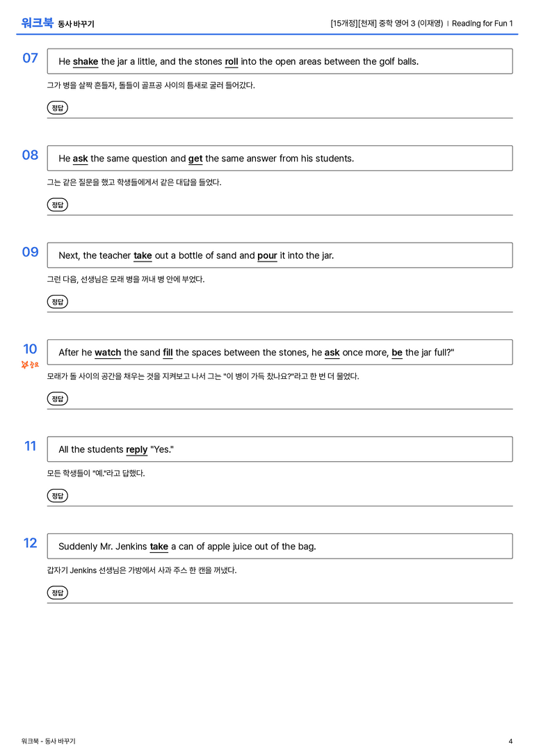Viewport: 534px width, 756px height.
Task: Click the underlined word get in question 08
Action: (x=195, y=159)
